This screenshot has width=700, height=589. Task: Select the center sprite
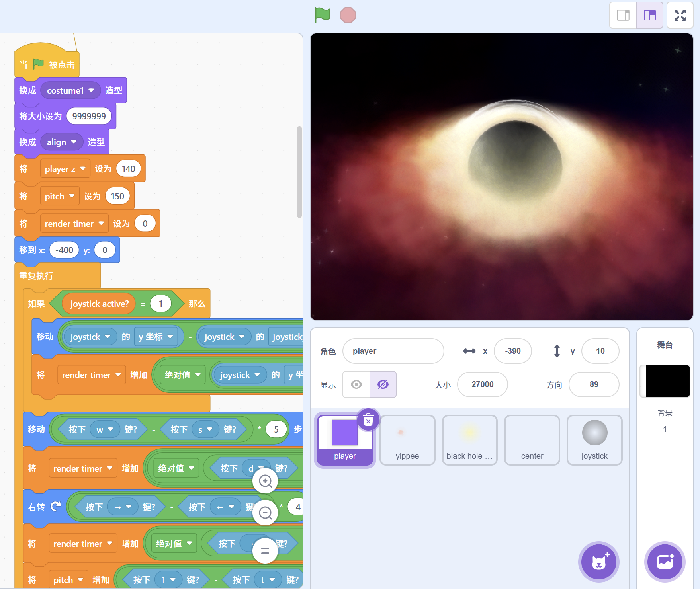coord(532,440)
